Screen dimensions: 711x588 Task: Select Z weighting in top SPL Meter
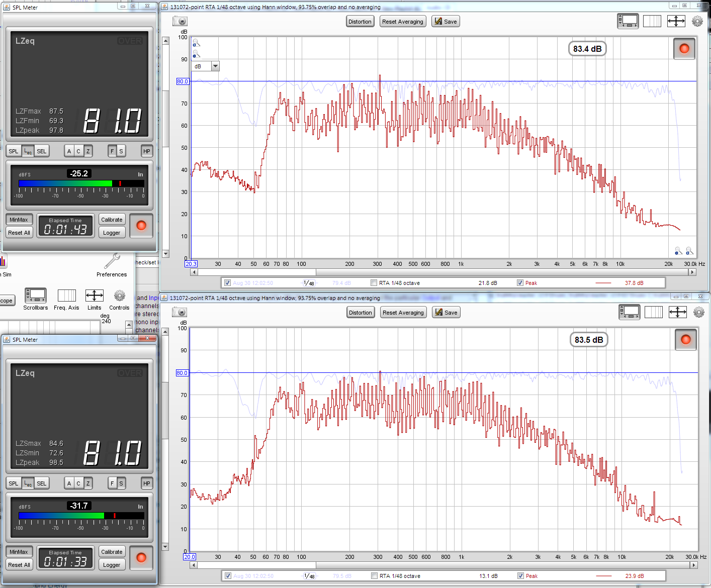(88, 151)
